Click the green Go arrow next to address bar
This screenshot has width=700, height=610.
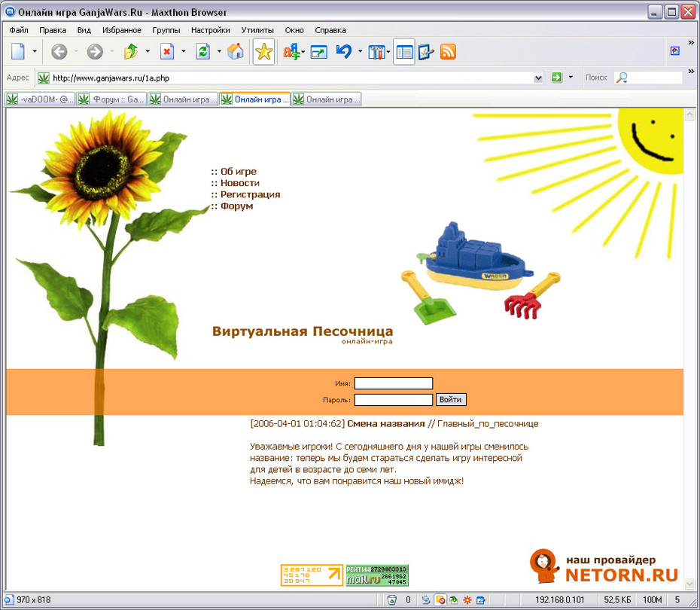(x=557, y=78)
